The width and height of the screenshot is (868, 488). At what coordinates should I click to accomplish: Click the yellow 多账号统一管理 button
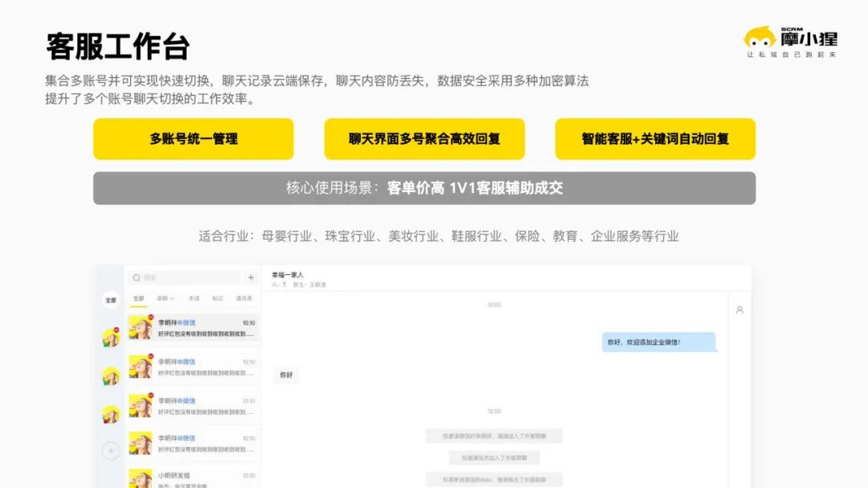pos(193,139)
